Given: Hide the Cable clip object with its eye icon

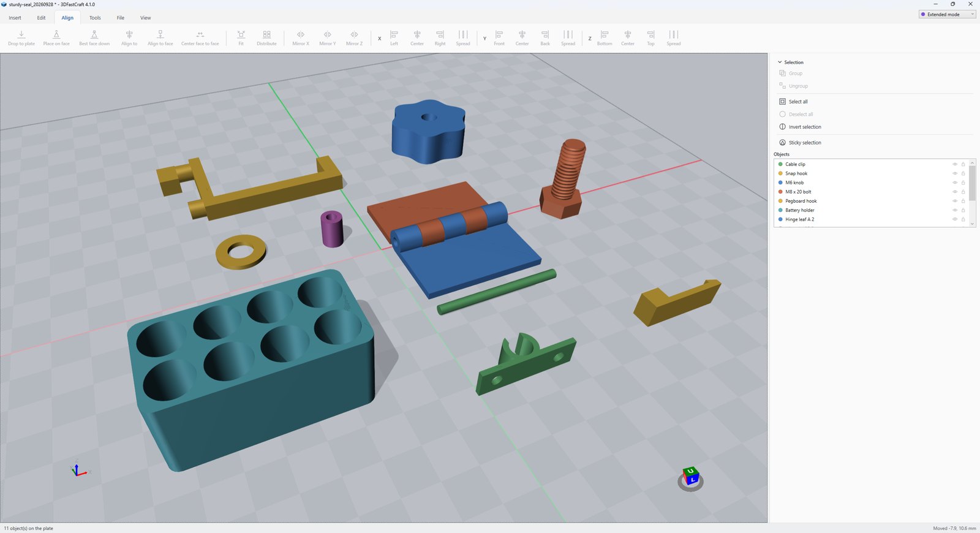Looking at the screenshot, I should tap(954, 164).
